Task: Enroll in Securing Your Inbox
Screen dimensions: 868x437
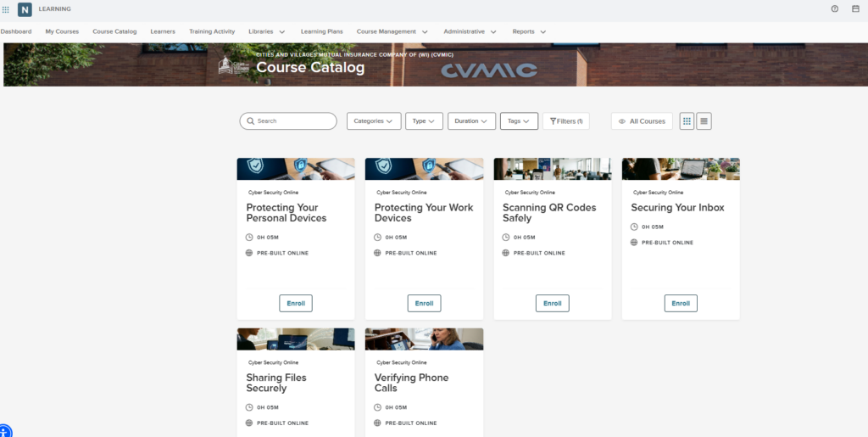Action: 681,304
